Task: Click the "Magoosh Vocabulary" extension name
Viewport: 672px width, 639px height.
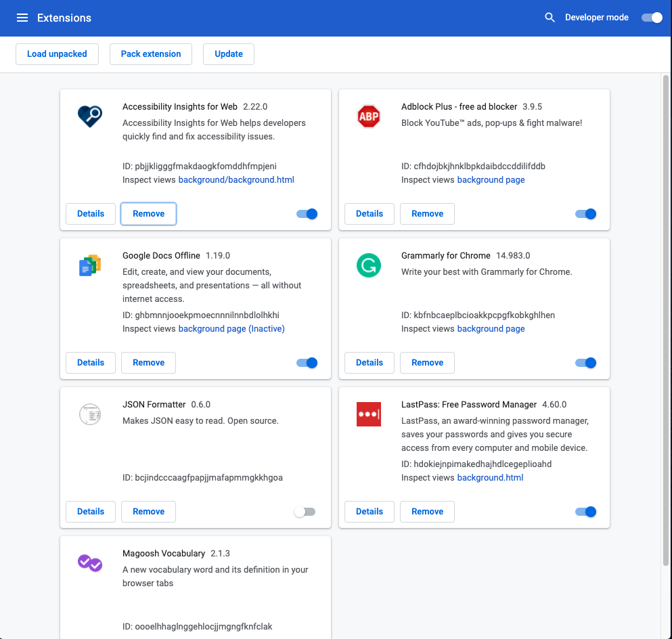Action: tap(164, 553)
